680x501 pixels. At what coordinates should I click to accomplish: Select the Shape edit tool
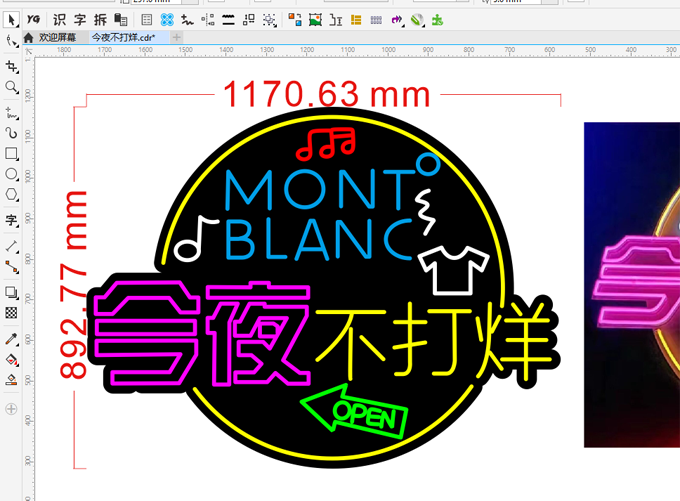[x=11, y=41]
